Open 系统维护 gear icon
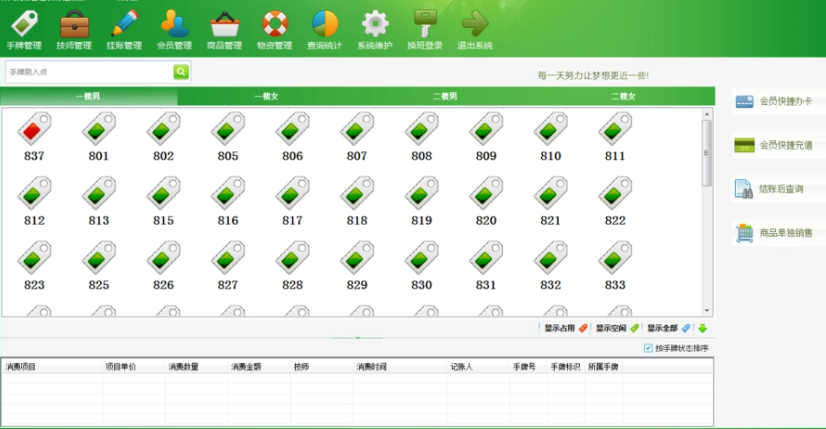826x429 pixels. (374, 28)
